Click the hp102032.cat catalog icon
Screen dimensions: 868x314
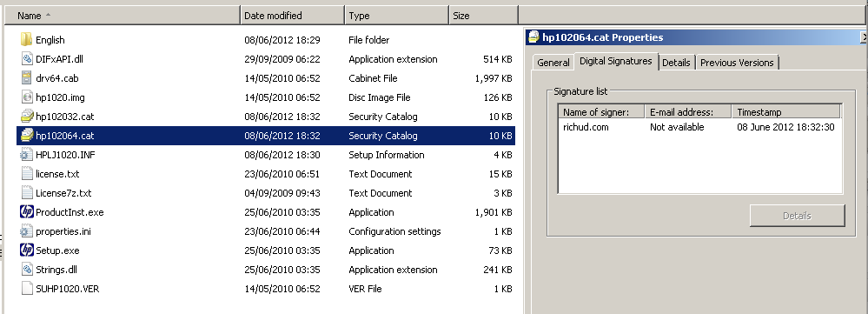pos(27,117)
